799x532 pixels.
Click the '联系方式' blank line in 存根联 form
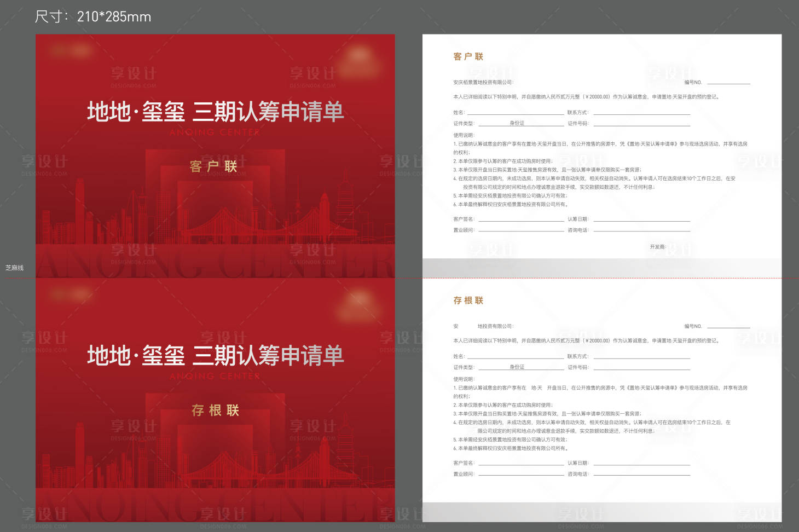(x=642, y=358)
